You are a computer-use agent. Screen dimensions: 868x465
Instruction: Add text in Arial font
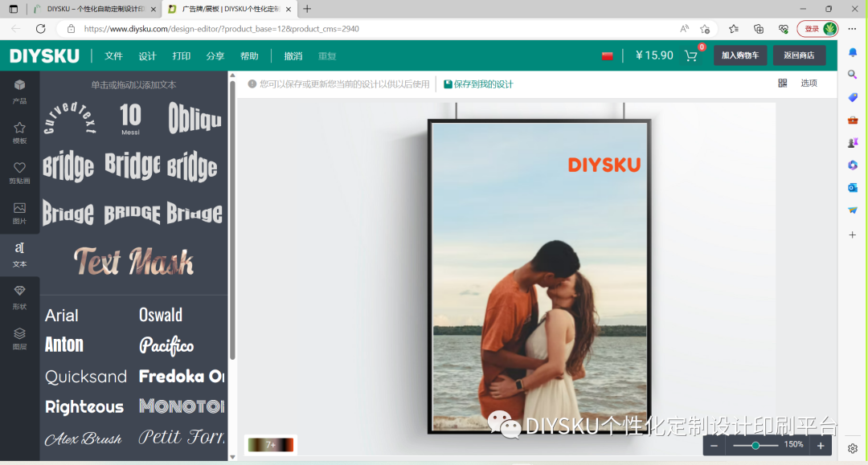point(61,315)
